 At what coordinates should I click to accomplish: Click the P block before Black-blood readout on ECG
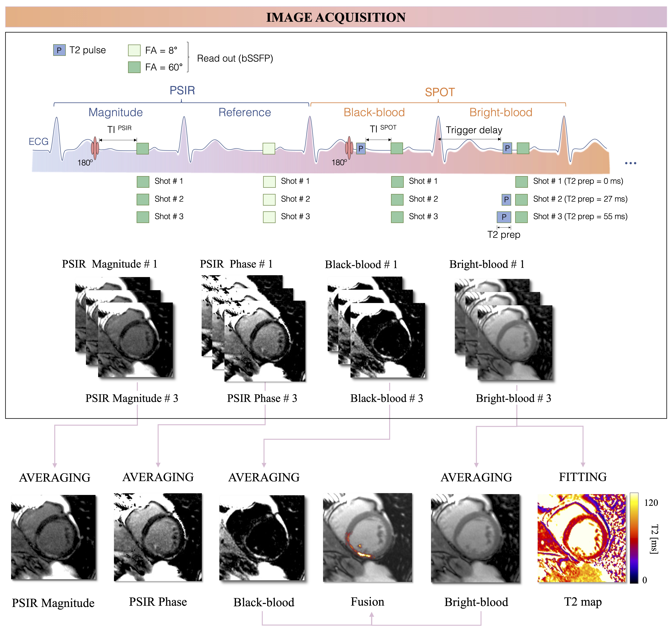(361, 148)
